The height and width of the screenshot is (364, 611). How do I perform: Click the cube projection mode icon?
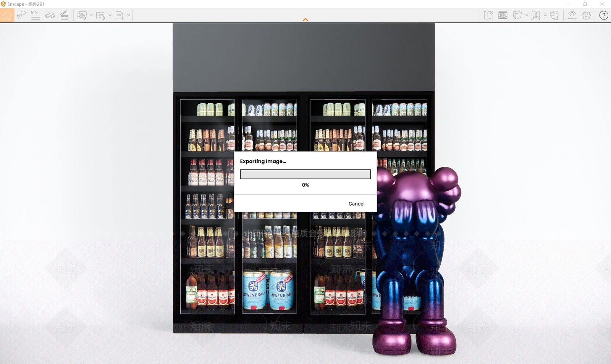[x=517, y=15]
